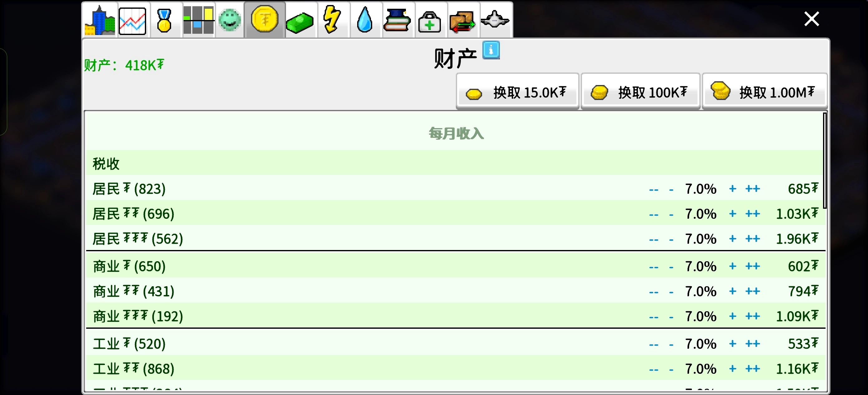
Task: Click the 换取 100K button
Action: [x=641, y=92]
